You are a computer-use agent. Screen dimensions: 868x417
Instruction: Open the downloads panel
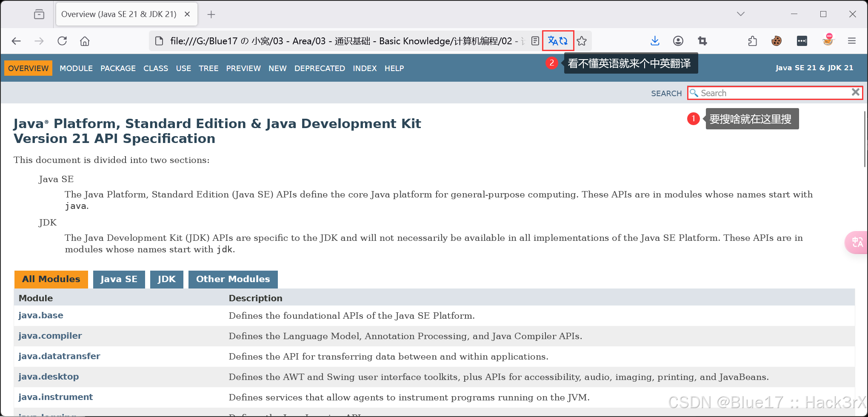click(655, 41)
